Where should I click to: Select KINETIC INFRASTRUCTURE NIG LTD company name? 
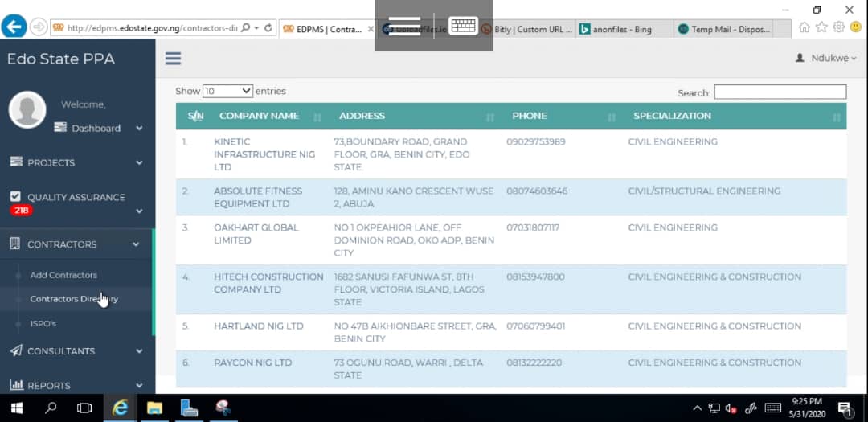tap(264, 154)
